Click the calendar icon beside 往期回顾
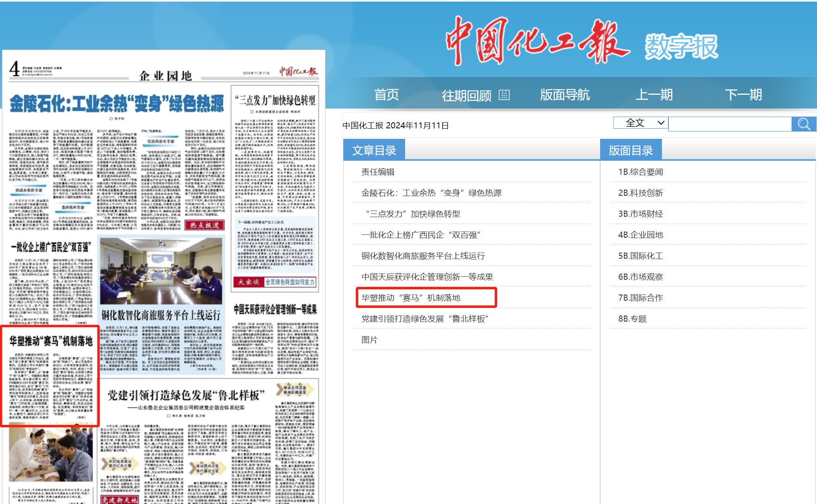 504,95
